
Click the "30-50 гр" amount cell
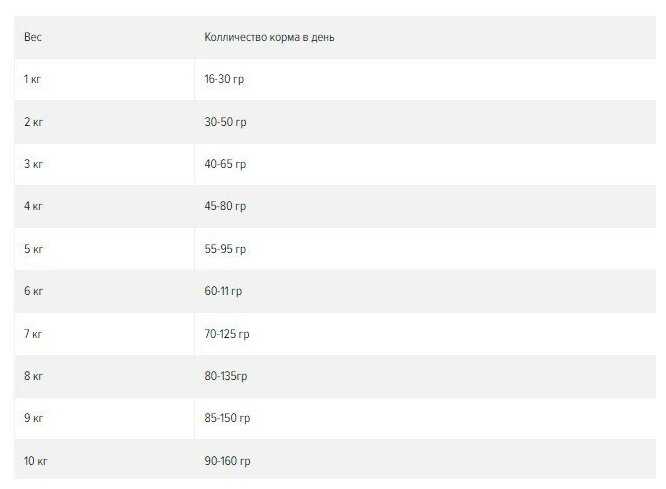pyautogui.click(x=225, y=122)
